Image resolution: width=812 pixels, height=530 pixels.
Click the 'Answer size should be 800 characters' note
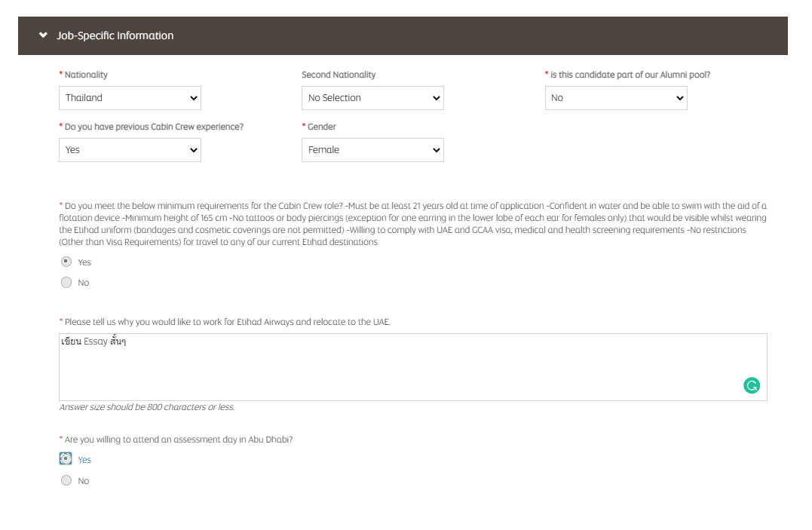(147, 407)
